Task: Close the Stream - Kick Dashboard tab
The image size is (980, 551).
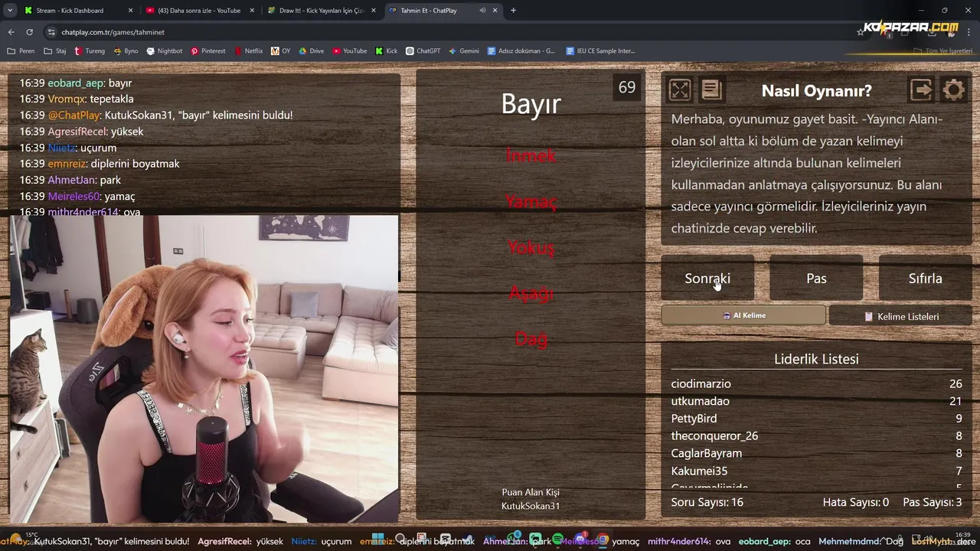Action: pos(130,11)
